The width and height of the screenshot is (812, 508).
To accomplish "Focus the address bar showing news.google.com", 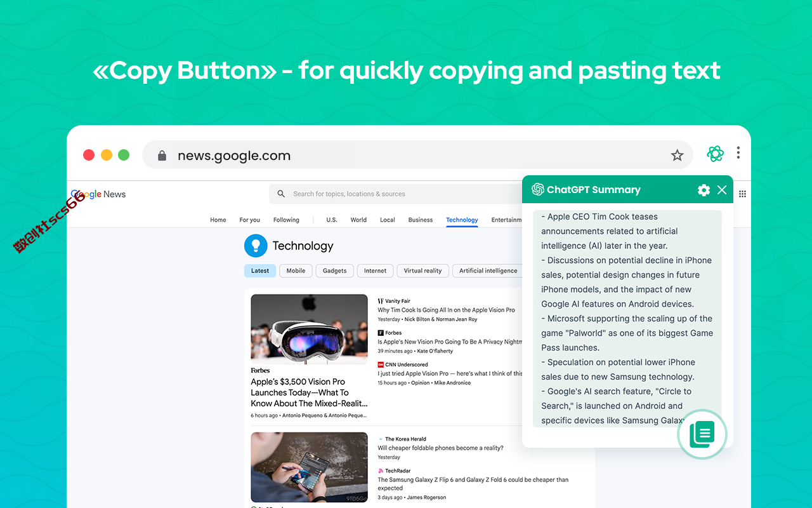I will pyautogui.click(x=417, y=155).
